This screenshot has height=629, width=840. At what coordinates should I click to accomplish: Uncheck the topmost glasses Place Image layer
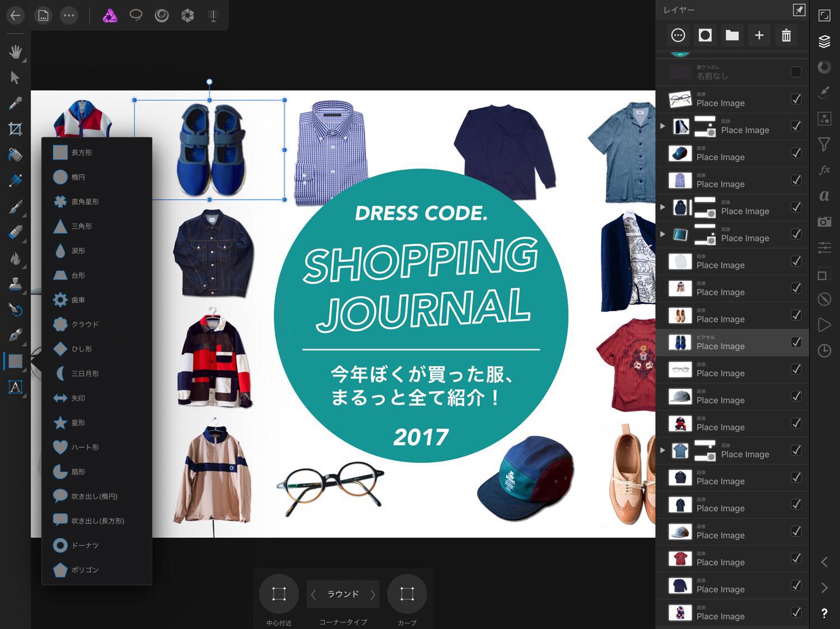[x=796, y=99]
